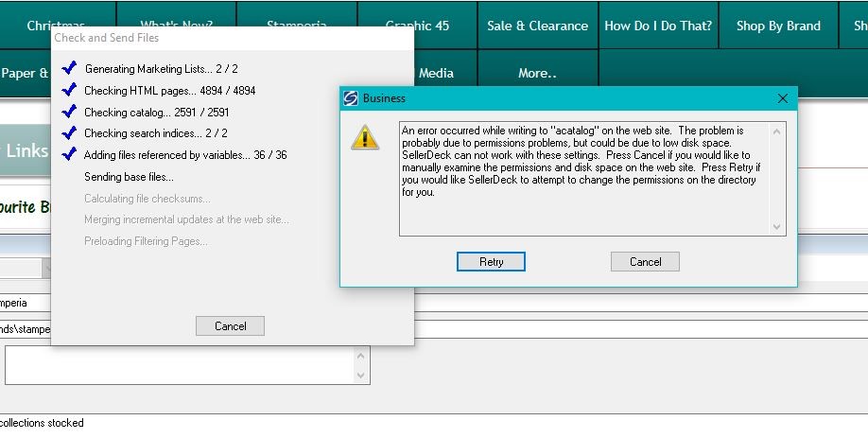Screen dimensions: 868x438
Task: Click checkmark beside Adding files referenced by variables
Action: (x=68, y=155)
